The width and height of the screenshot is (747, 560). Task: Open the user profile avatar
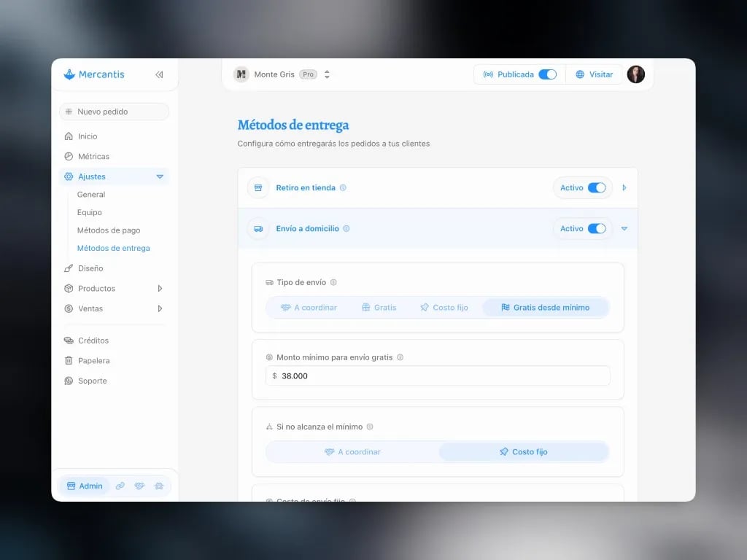tap(636, 74)
